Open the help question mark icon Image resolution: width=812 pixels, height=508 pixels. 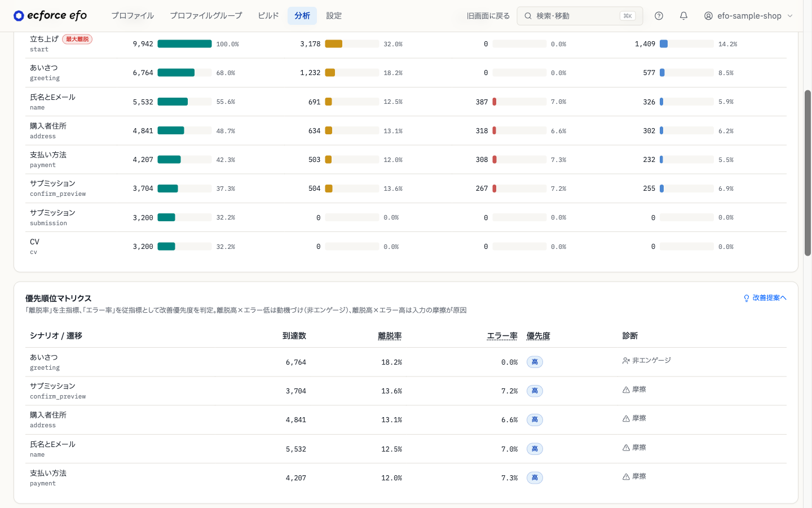[x=659, y=16]
